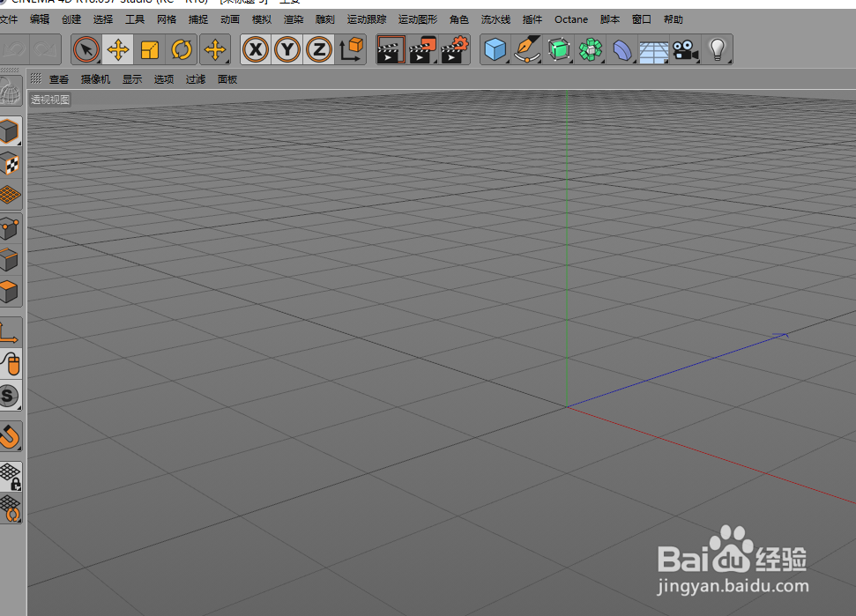Switch to Texture mode

tap(11, 163)
